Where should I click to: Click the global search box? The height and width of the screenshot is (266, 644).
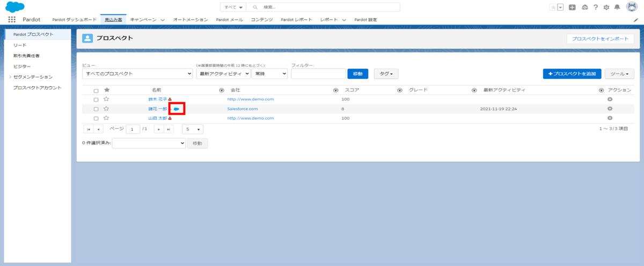tap(324, 7)
